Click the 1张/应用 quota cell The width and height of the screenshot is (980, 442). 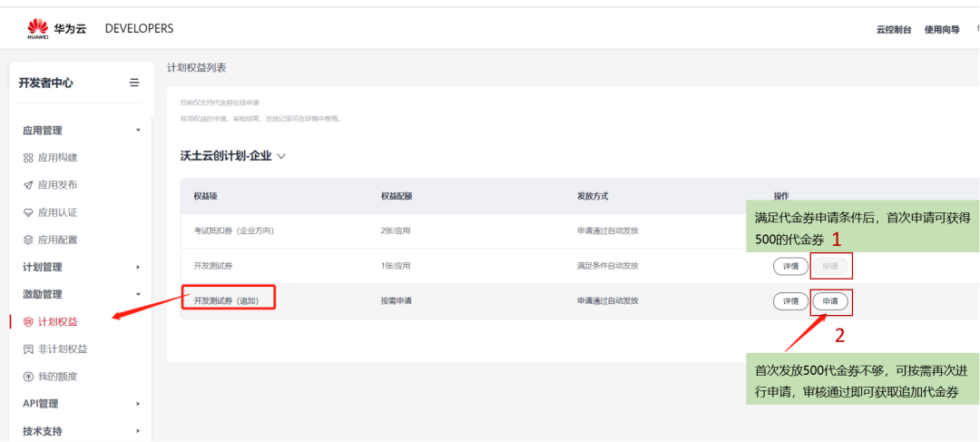point(396,266)
